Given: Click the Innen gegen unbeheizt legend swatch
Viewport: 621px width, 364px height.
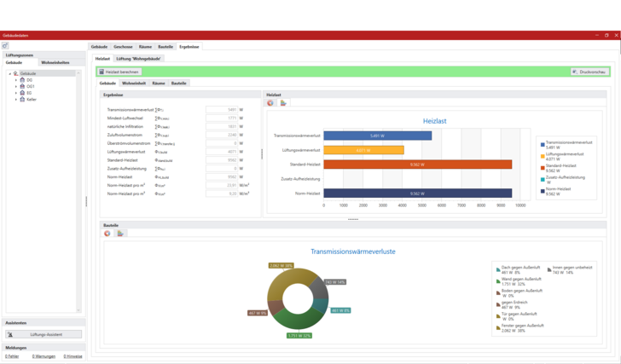Looking at the screenshot, I should click(x=549, y=270).
